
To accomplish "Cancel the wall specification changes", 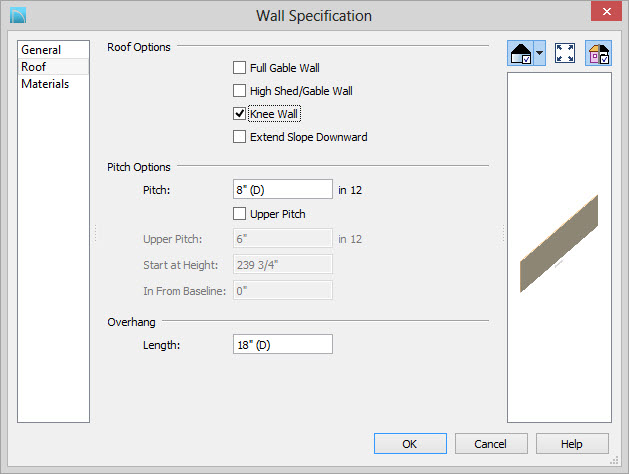I will click(491, 444).
